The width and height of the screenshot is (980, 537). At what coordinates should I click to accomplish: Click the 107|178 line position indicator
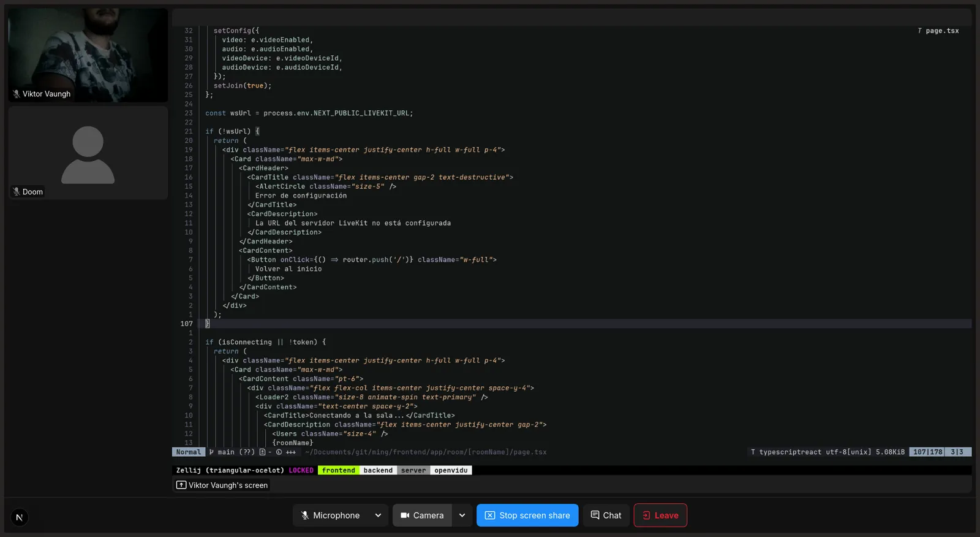click(x=927, y=452)
